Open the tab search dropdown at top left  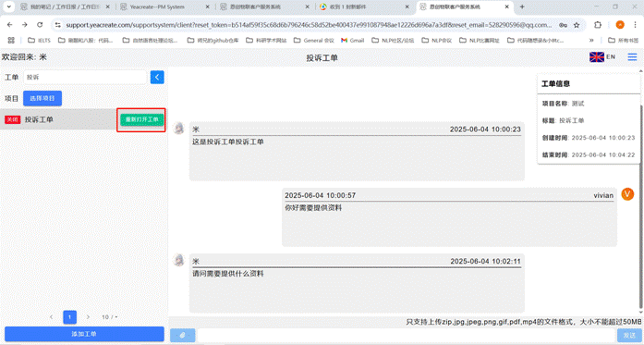[8, 7]
